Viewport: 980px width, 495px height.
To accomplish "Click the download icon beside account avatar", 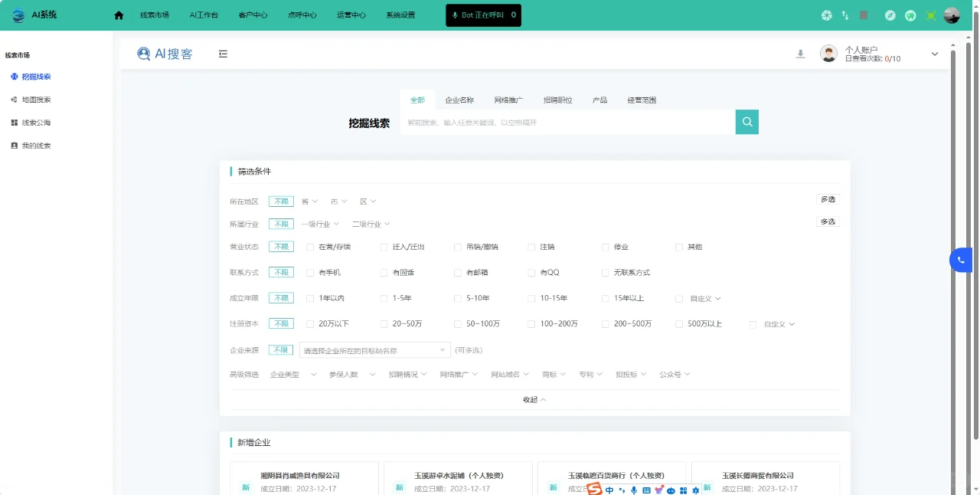I will (800, 54).
